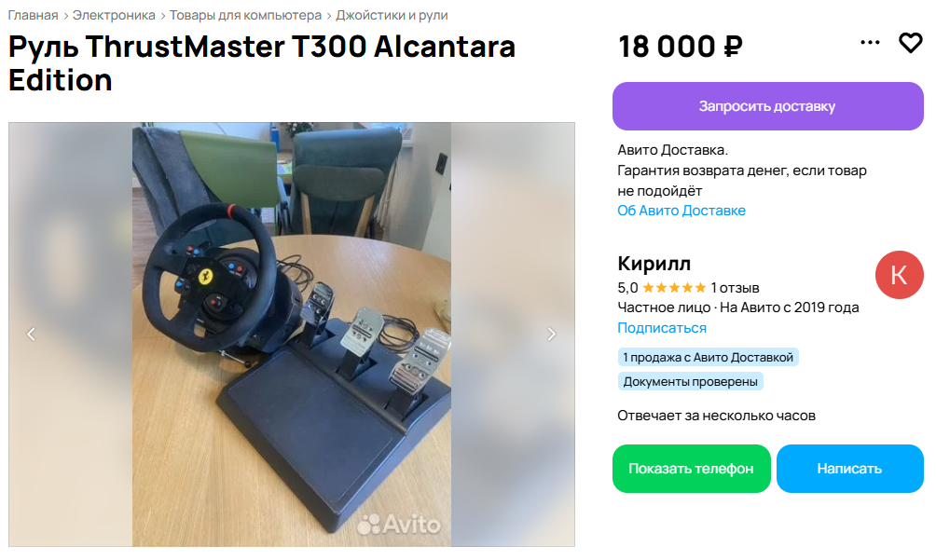This screenshot has width=936, height=560.
Task: Subscribe to seller via Подписаться link
Action: pyautogui.click(x=661, y=328)
